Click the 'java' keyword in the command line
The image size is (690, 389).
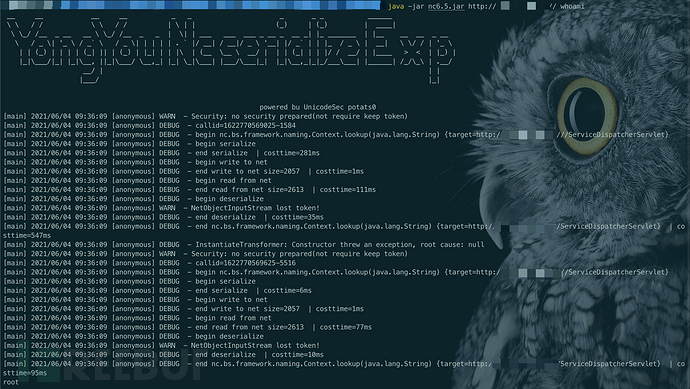point(396,6)
